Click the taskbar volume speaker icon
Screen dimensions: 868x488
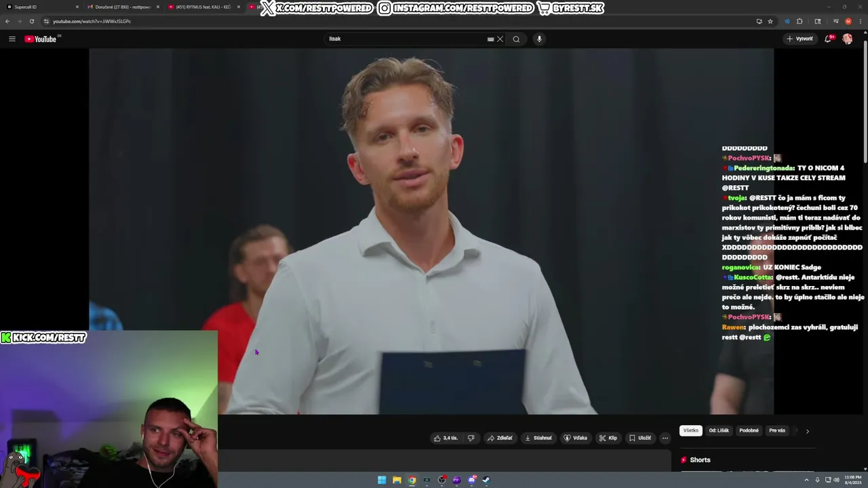point(835,480)
